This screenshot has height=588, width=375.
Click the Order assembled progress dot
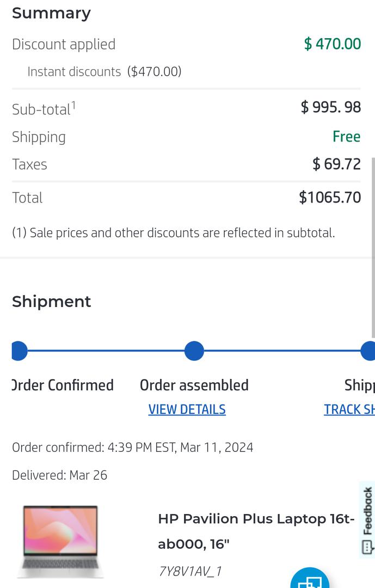click(194, 351)
